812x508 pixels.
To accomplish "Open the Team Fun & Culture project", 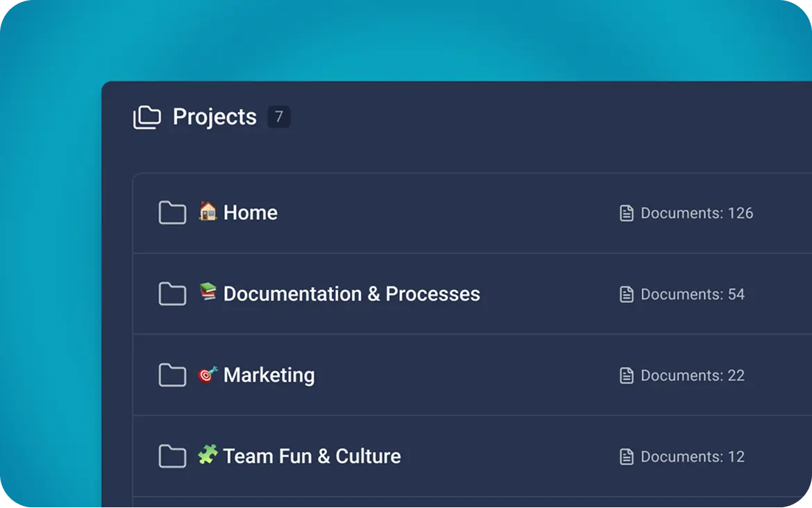I will coord(312,457).
